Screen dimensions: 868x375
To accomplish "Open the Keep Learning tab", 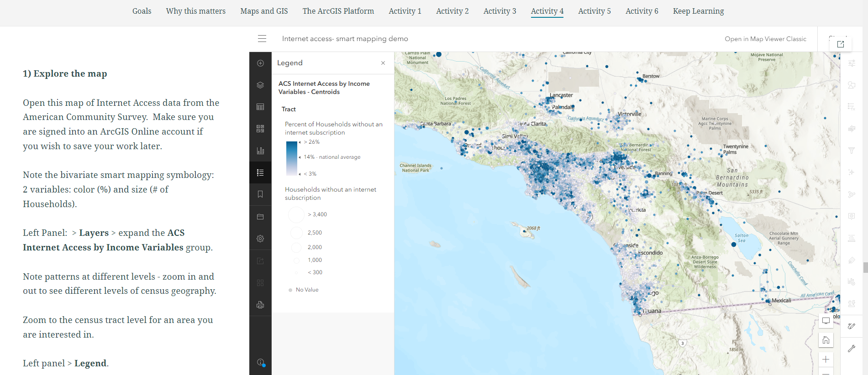I will (698, 11).
